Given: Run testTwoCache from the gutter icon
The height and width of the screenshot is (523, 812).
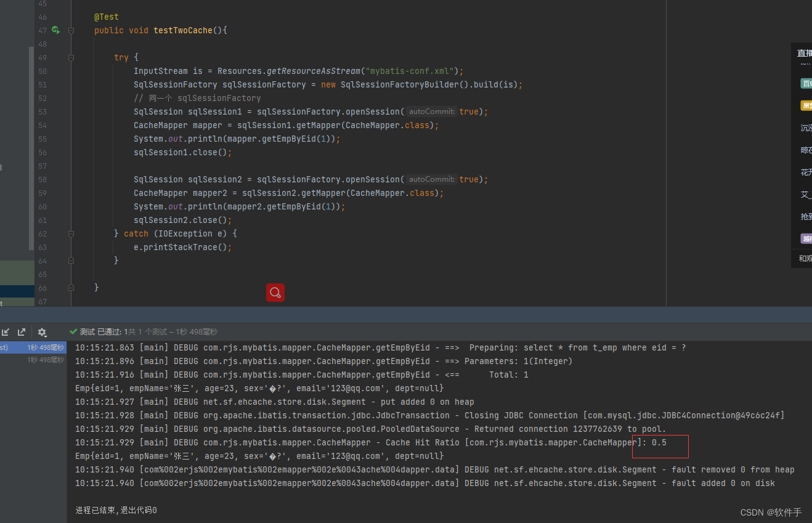Looking at the screenshot, I should click(x=56, y=30).
